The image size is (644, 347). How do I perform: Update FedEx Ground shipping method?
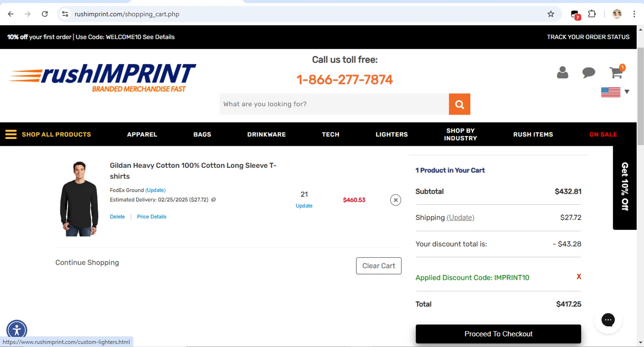pos(155,190)
